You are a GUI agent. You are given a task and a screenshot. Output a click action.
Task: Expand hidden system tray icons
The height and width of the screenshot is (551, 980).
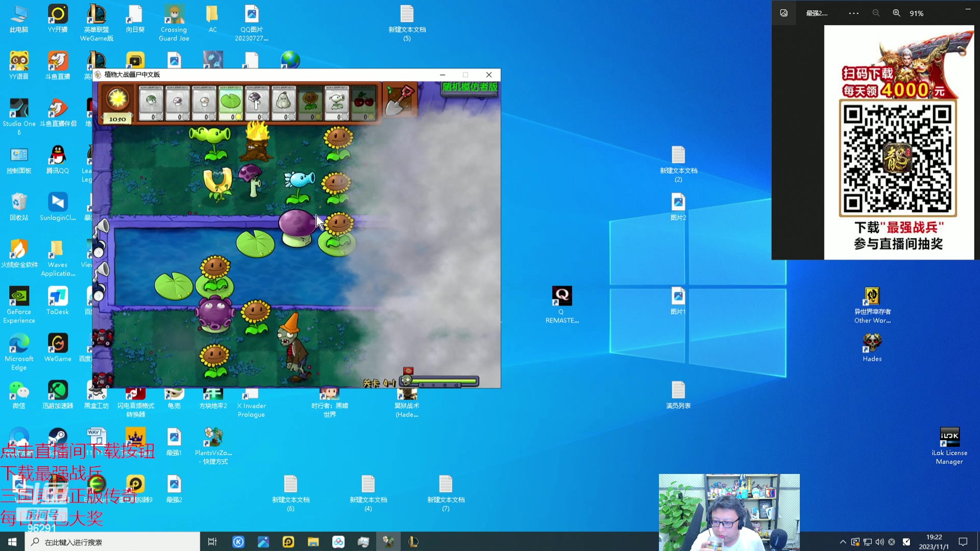click(x=843, y=542)
